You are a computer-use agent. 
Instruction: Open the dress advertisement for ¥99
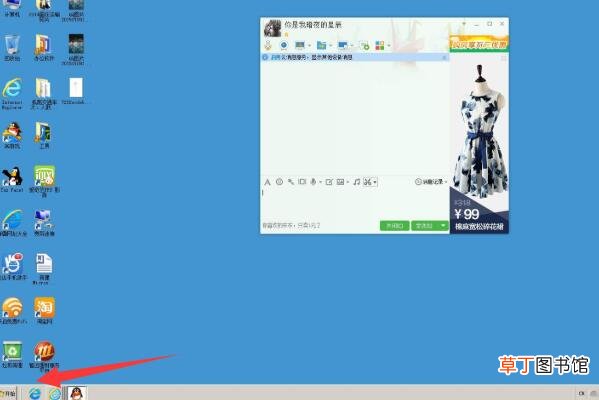[x=479, y=144]
